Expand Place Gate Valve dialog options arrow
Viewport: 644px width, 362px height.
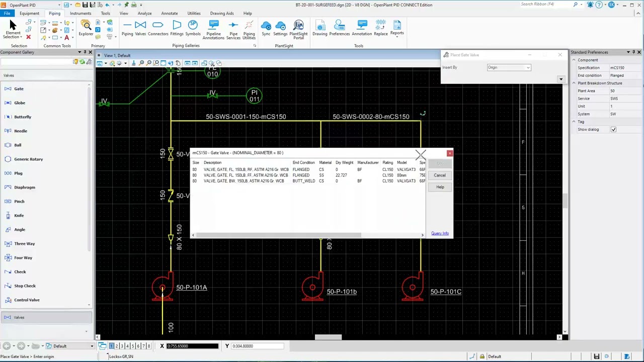click(560, 79)
